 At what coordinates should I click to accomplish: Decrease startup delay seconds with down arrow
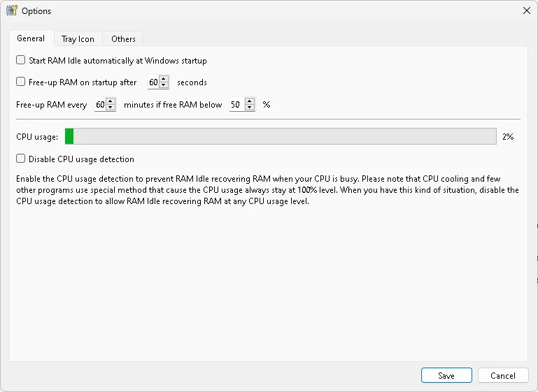tap(164, 85)
